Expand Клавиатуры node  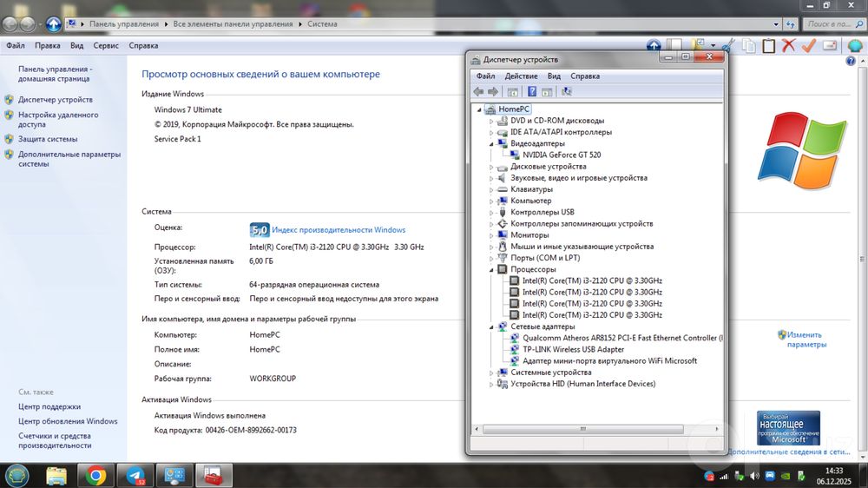click(x=491, y=189)
